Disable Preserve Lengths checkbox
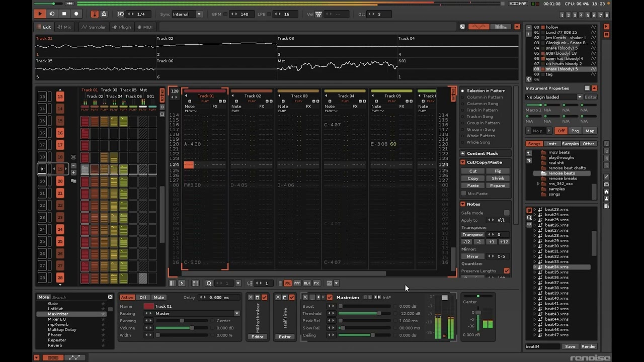Screen dimensions: 644x362 506,271
